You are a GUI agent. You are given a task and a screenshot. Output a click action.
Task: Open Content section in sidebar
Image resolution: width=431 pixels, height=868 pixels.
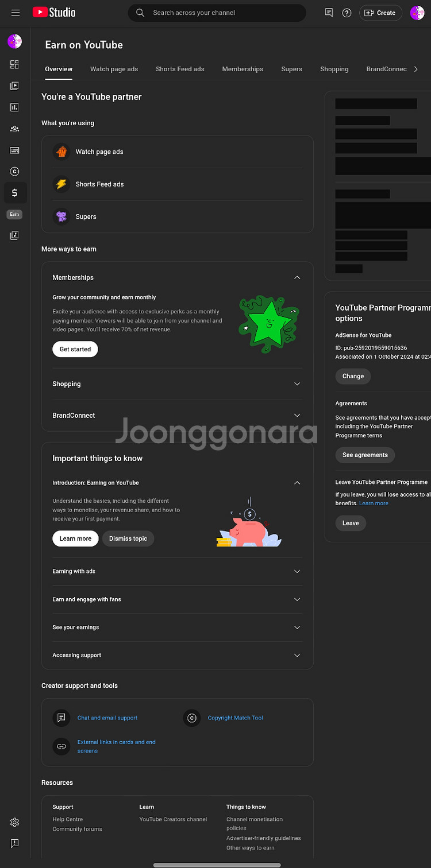pos(14,86)
